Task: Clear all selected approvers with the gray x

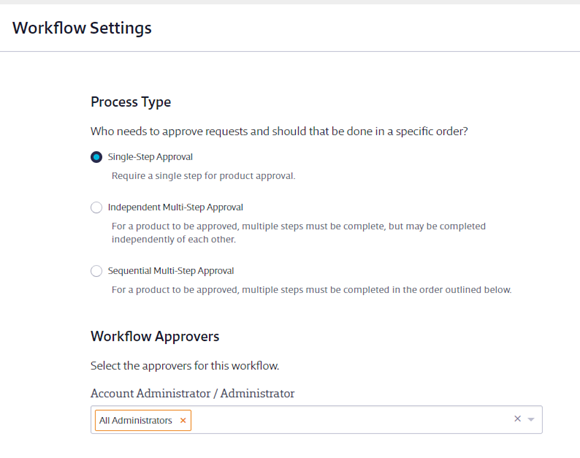Action: tap(517, 418)
